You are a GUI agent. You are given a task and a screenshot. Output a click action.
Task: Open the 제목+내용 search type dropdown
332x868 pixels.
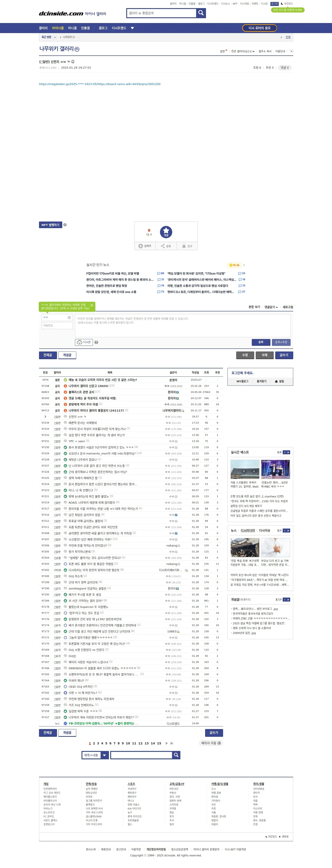tap(95, 755)
